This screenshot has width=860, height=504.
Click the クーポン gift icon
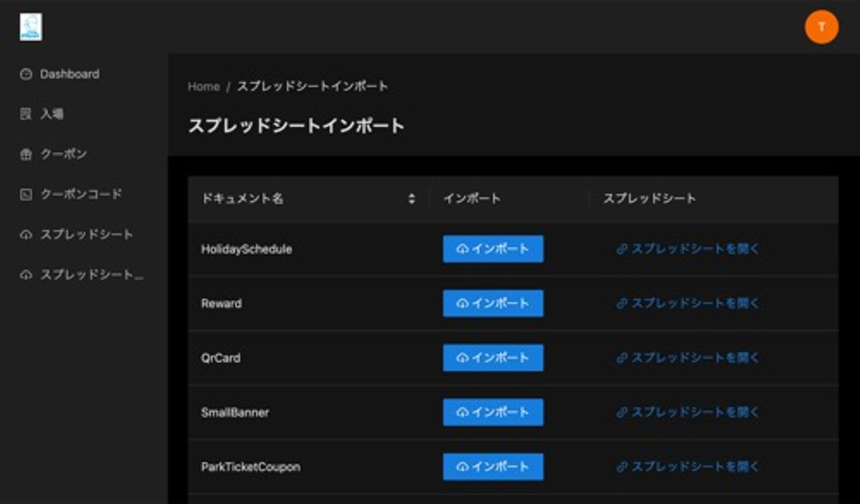26,154
